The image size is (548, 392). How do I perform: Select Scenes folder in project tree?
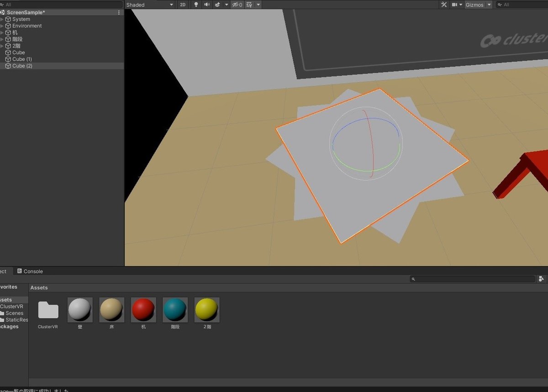point(14,313)
